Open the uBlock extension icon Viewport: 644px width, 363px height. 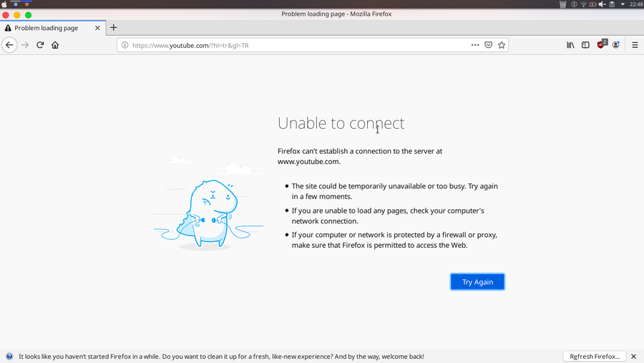tap(602, 45)
